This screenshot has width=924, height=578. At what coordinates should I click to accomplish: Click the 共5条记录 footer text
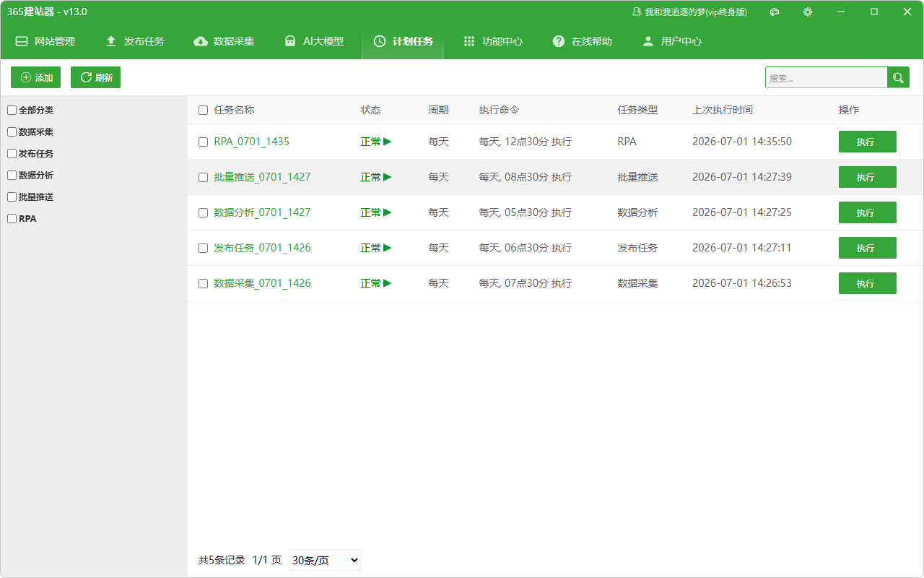pos(222,560)
